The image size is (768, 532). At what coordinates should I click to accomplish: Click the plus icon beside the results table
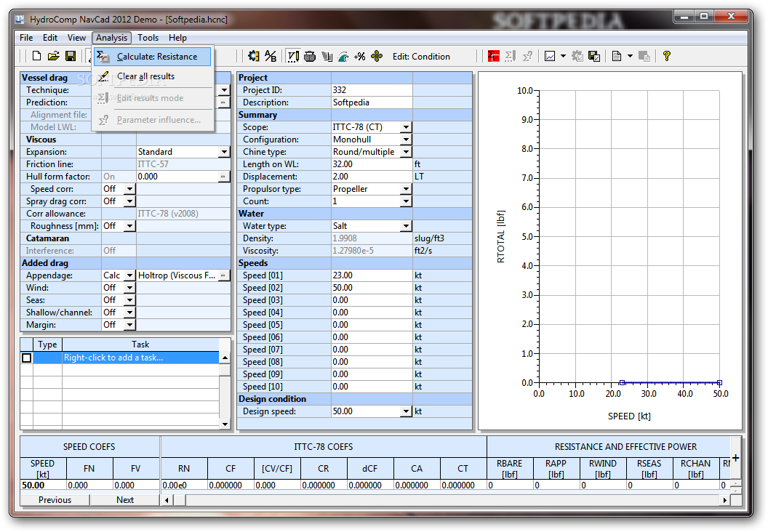point(735,458)
